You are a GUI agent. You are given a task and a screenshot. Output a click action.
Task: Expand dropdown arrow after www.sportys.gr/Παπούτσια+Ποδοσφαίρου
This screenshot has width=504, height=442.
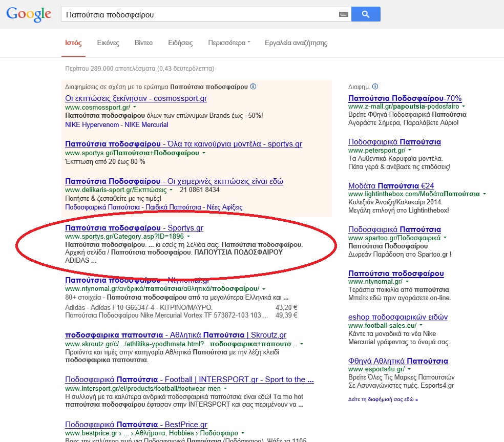tap(204, 153)
